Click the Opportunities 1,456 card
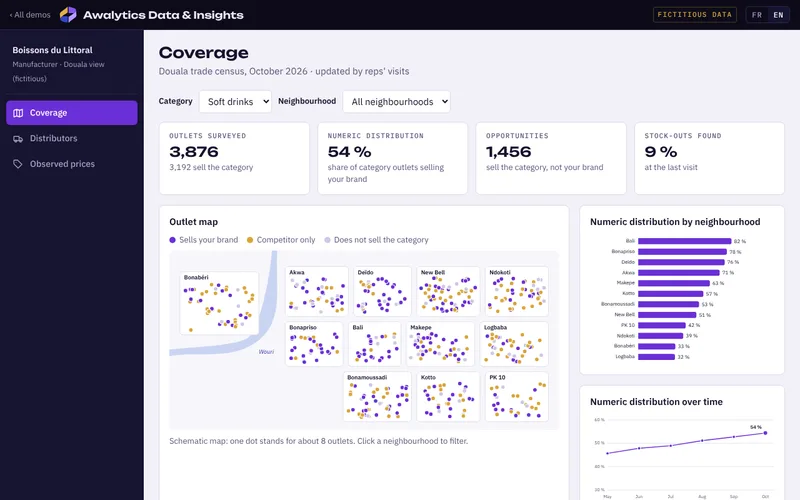The width and height of the screenshot is (800, 500). [x=551, y=158]
